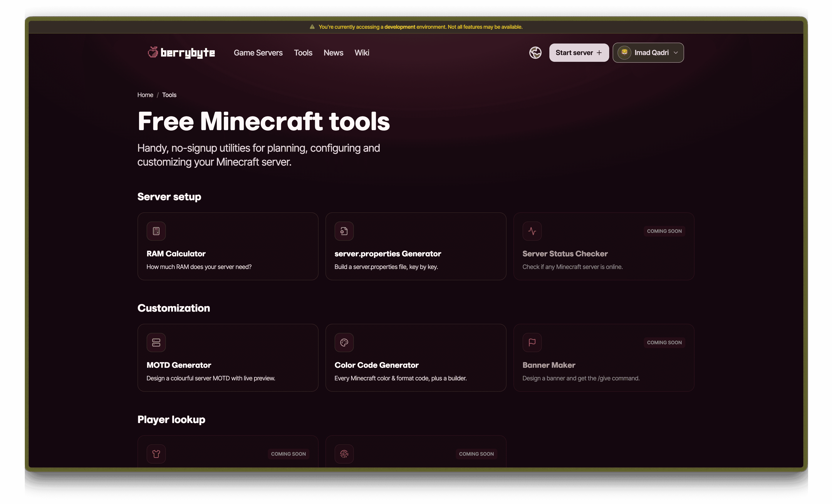Click 'Design a colourful server MOTD with live preview.'
832x504 pixels.
(x=211, y=378)
